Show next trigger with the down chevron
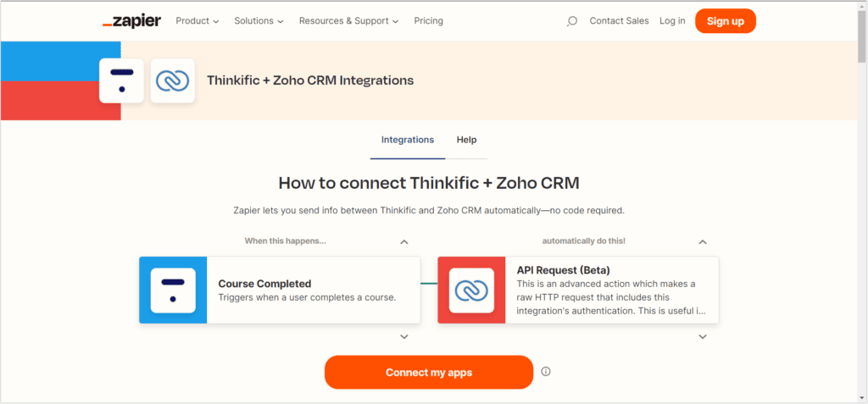Screen dimensions: 868x404 click(x=404, y=336)
